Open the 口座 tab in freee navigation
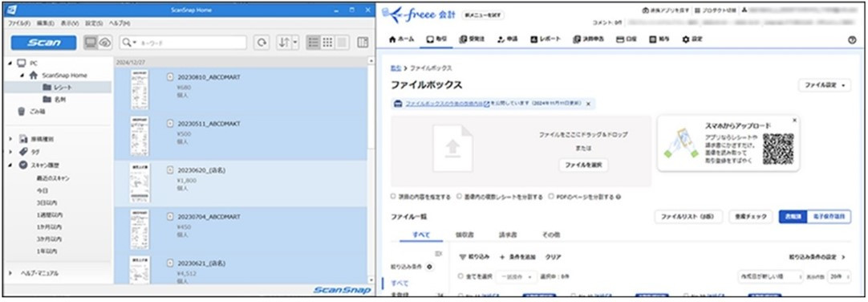The width and height of the screenshot is (868, 302). coord(627,39)
